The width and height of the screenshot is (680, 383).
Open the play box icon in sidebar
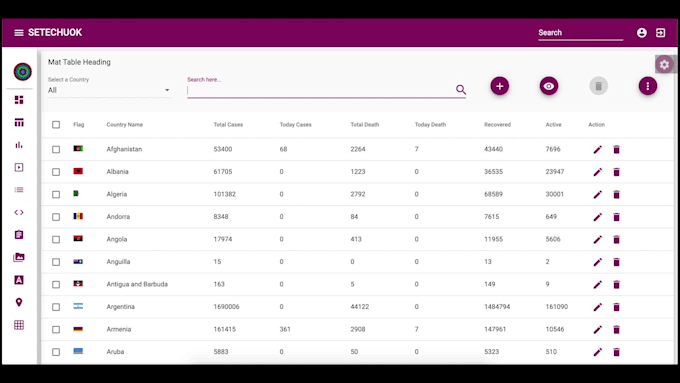coord(19,167)
